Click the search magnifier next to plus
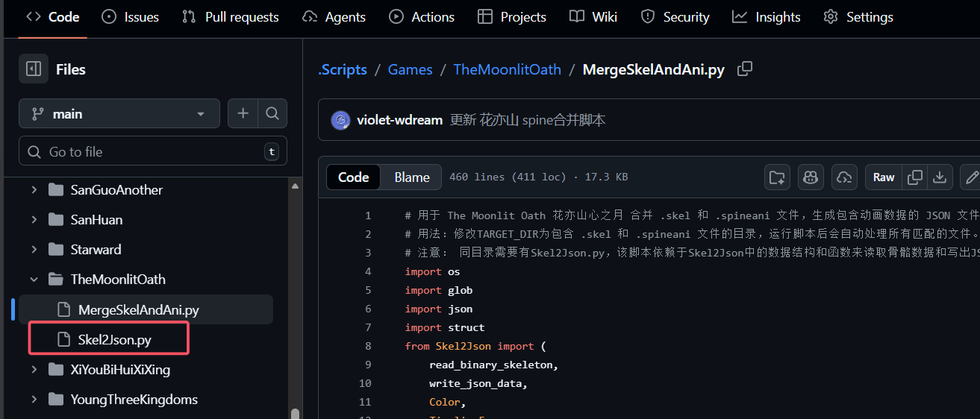The height and width of the screenshot is (419, 980). [x=272, y=113]
